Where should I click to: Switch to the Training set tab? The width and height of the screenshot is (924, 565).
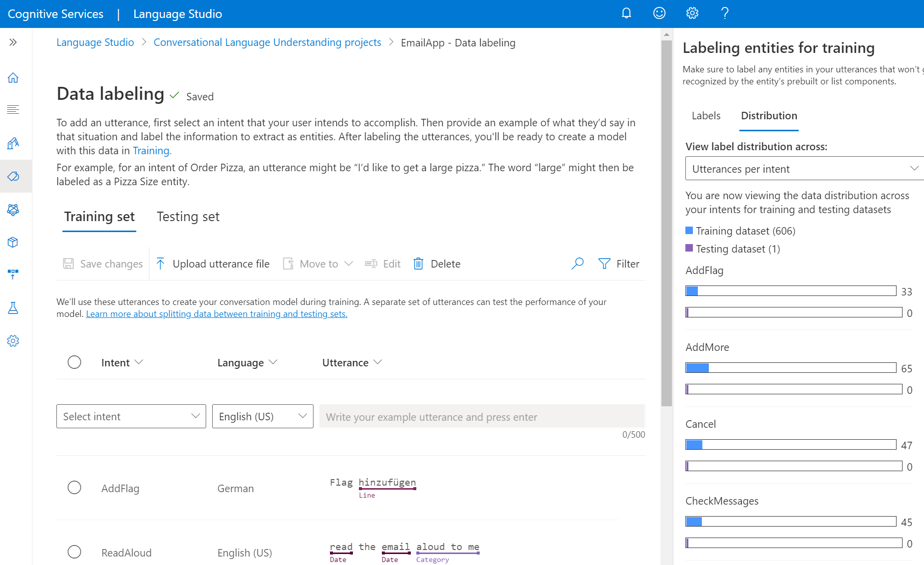[x=99, y=217]
